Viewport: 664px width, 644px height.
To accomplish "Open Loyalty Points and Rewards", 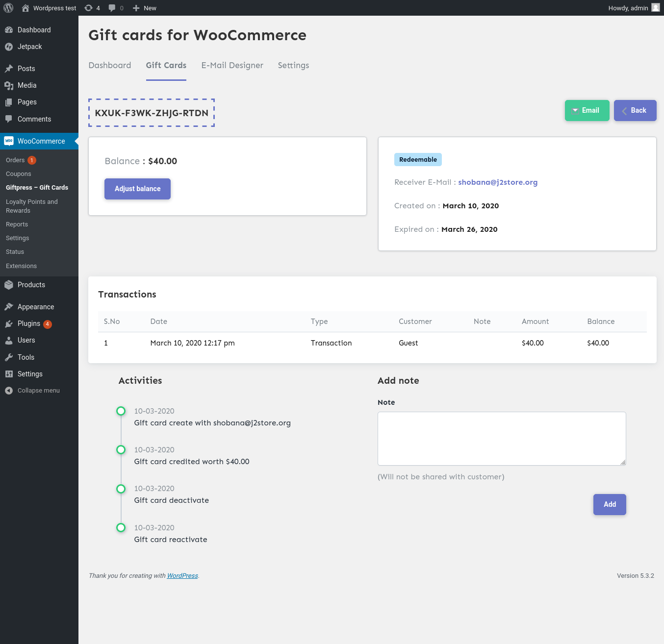I will click(32, 206).
